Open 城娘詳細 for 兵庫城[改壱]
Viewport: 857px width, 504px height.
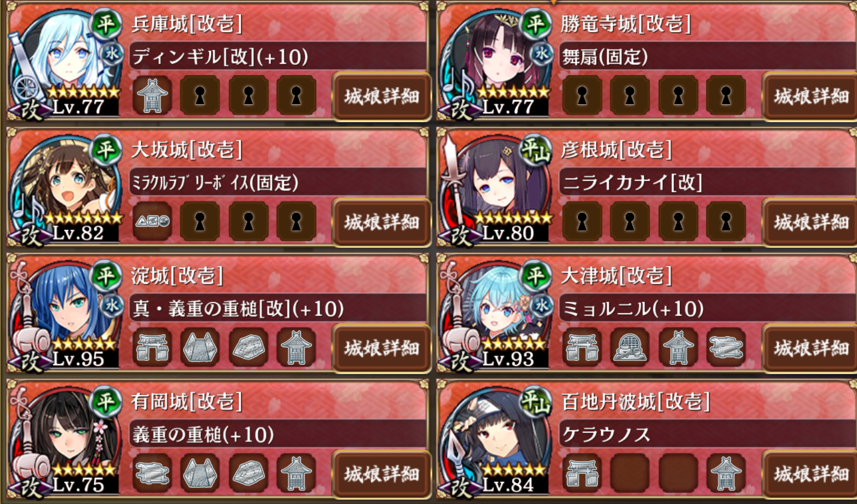pyautogui.click(x=382, y=96)
